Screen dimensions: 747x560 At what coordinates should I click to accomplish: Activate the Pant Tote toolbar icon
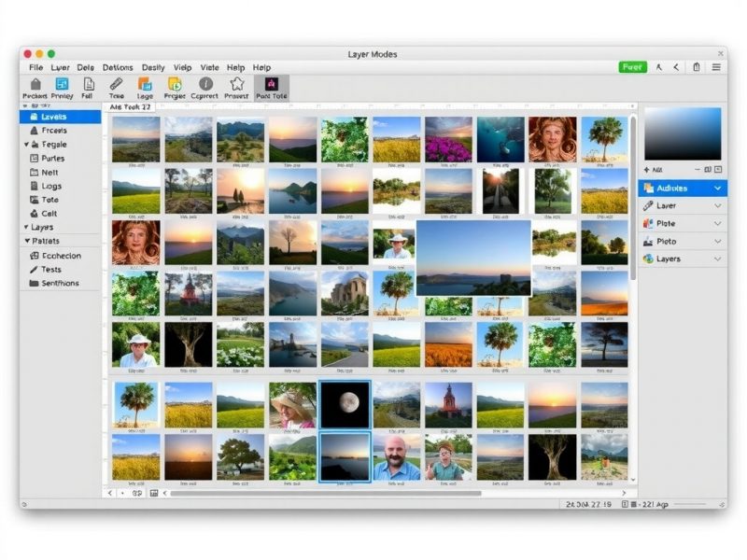271,86
